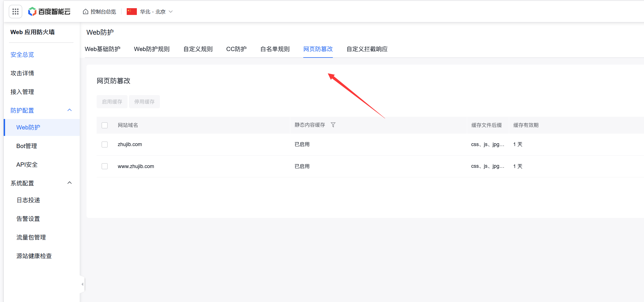The height and width of the screenshot is (302, 644).
Task: Click the 停用缓存 button
Action: 144,102
